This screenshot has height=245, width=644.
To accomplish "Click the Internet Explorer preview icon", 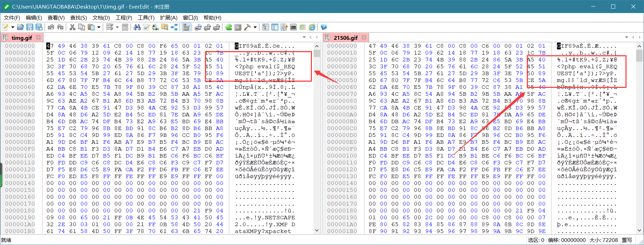I will pos(312,27).
